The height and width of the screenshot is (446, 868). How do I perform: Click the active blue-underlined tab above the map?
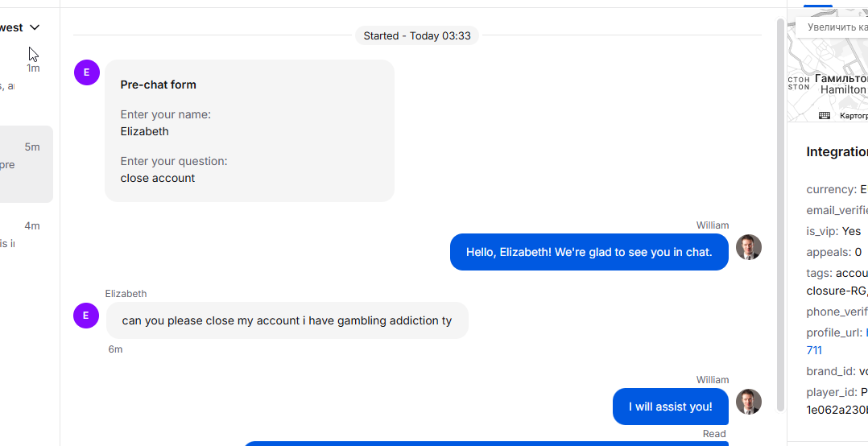817,6
